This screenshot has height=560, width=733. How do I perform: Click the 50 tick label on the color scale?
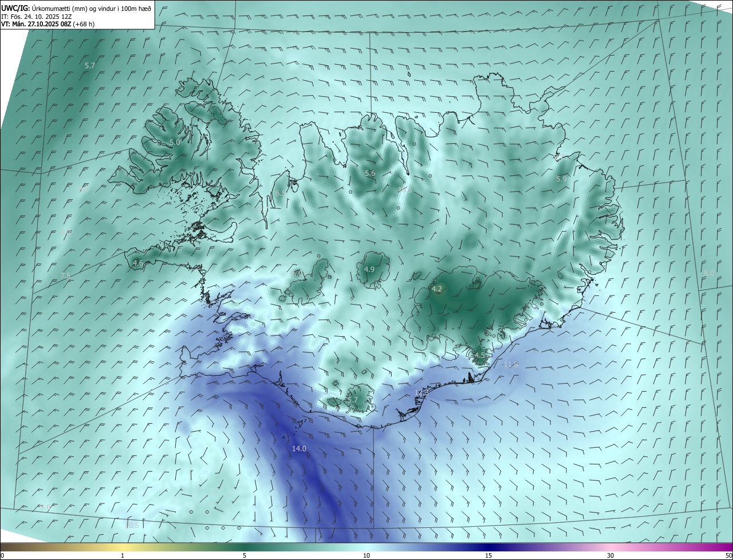(728, 555)
